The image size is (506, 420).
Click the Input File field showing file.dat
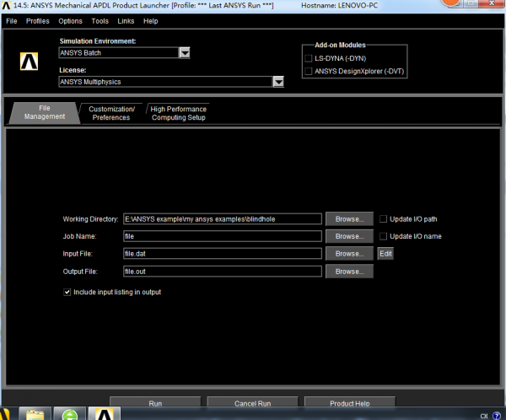pos(223,254)
